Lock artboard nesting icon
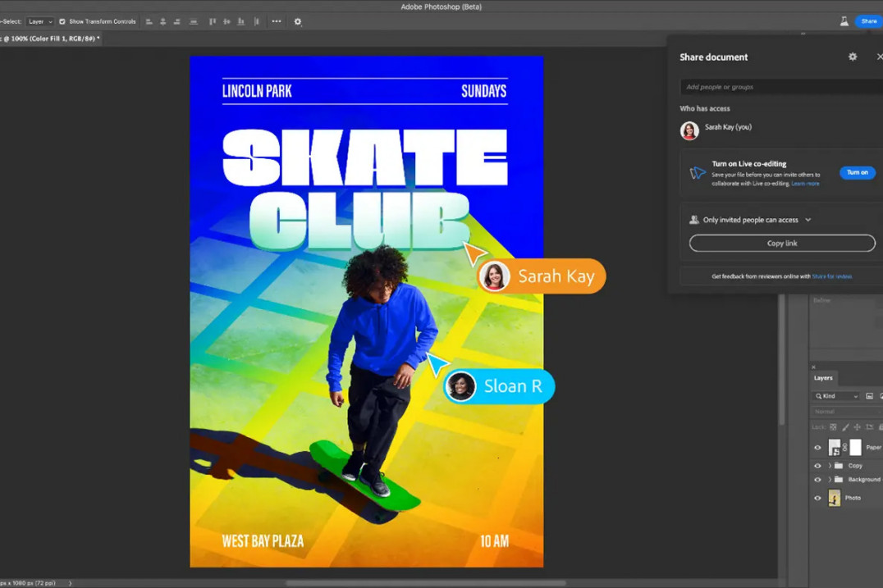 point(870,427)
